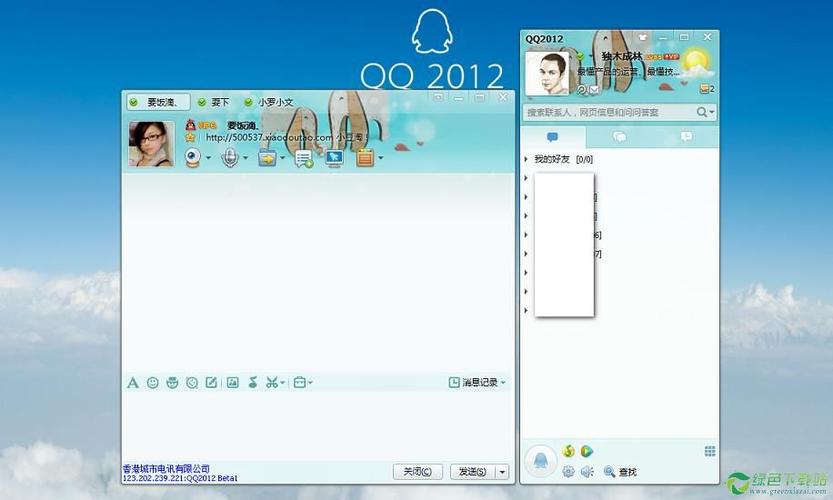Switch to the 要饭滴、 chat tab
This screenshot has height=500, width=833.
(x=158, y=102)
